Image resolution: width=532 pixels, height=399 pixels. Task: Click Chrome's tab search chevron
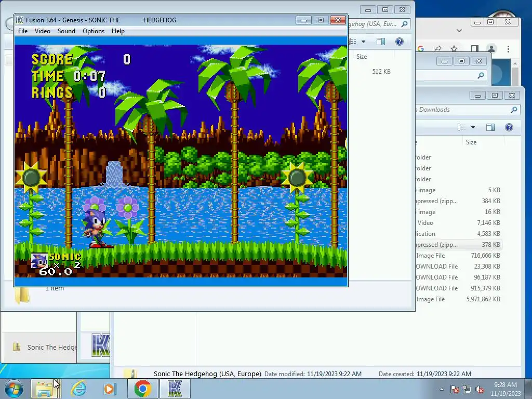pyautogui.click(x=459, y=31)
